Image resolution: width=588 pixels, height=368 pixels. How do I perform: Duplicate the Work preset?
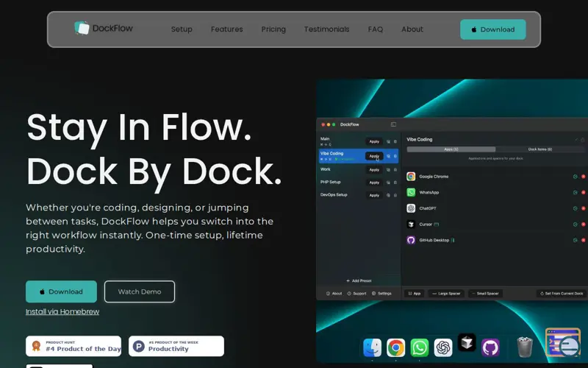388,170
